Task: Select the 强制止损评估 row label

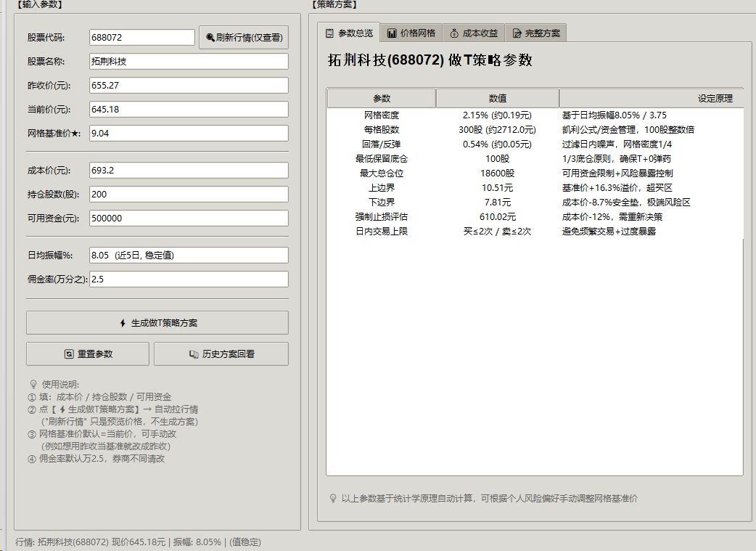Action: pos(382,216)
